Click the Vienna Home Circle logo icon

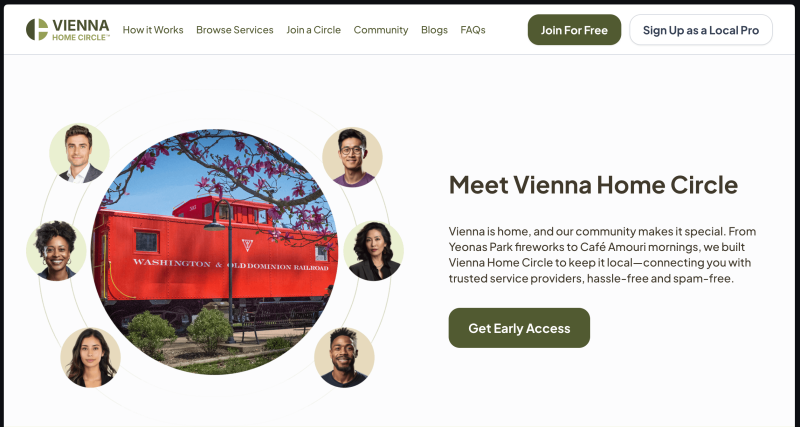click(x=37, y=30)
